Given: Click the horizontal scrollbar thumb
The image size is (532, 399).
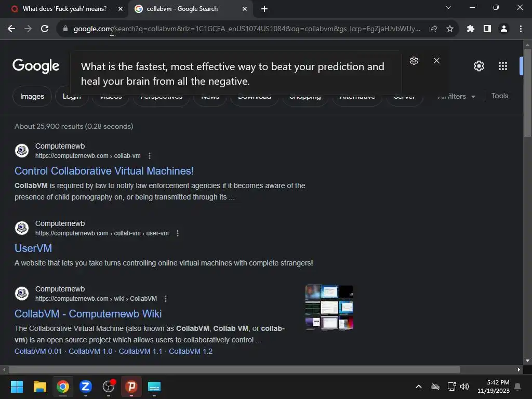Looking at the screenshot, I should 234,369.
